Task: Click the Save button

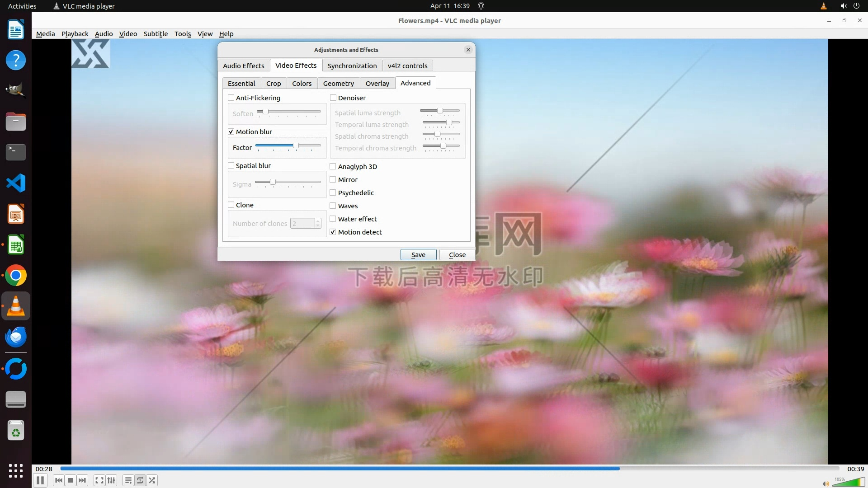Action: point(418,255)
